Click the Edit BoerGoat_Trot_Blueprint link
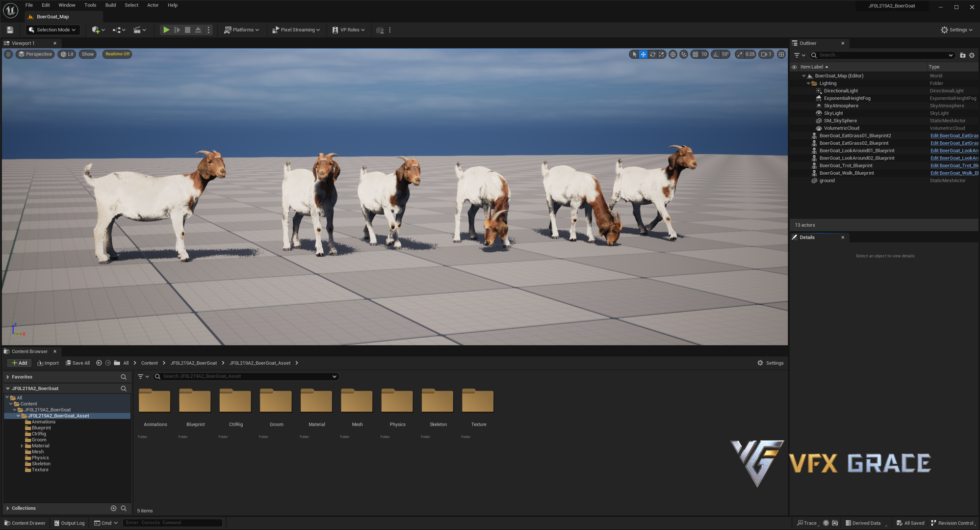Viewport: 980px width, 530px height. [x=954, y=166]
